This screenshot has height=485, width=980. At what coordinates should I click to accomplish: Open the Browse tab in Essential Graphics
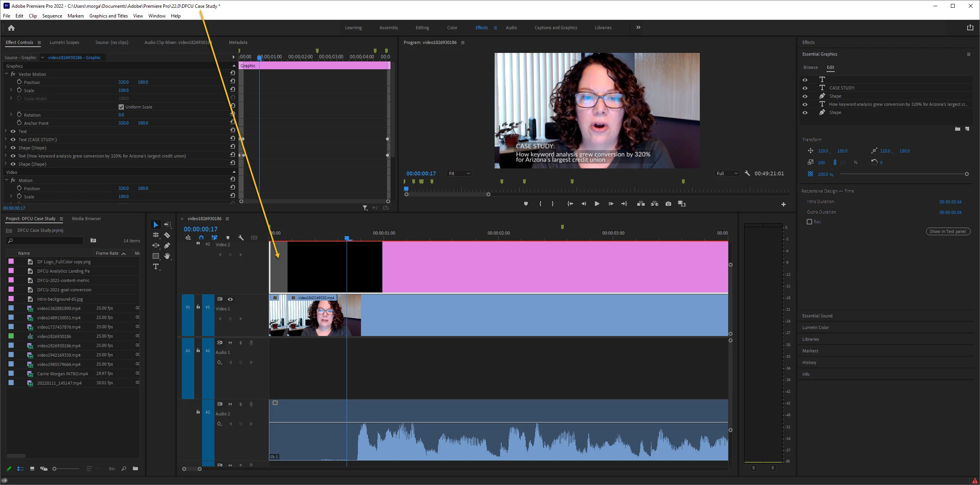(811, 67)
